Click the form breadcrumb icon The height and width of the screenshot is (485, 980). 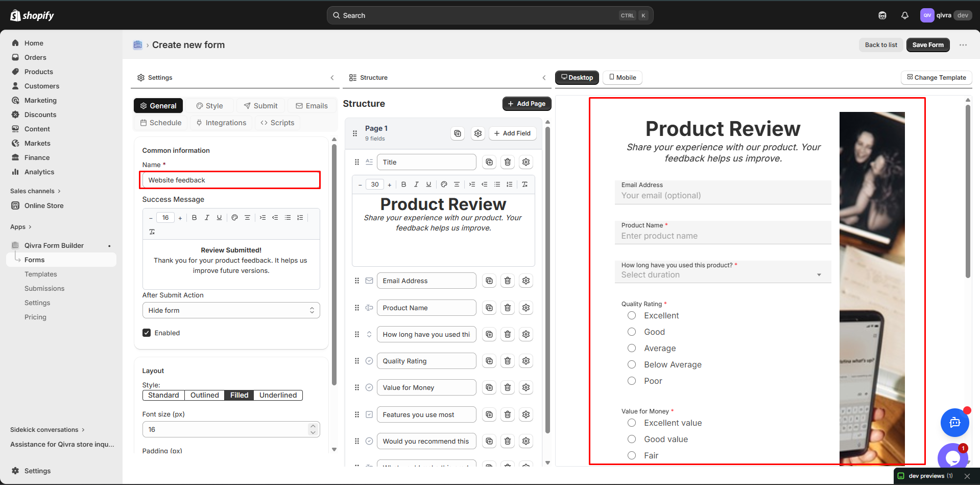[x=137, y=45]
